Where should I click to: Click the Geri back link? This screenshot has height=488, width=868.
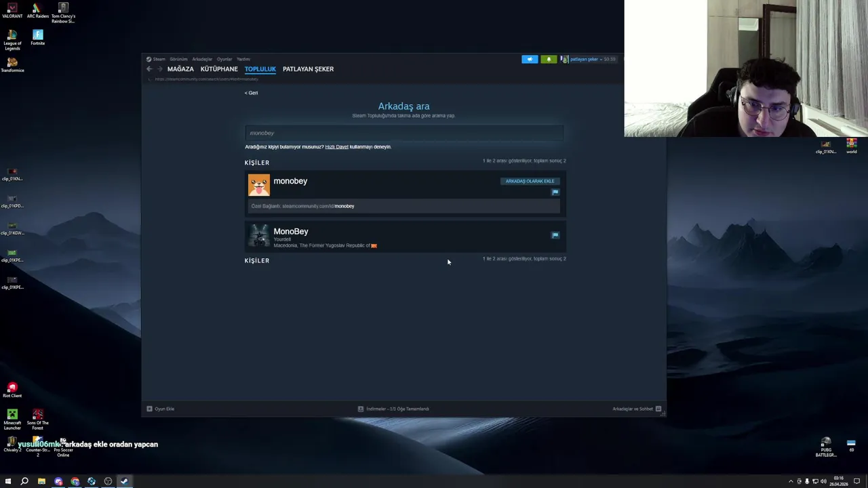point(251,93)
